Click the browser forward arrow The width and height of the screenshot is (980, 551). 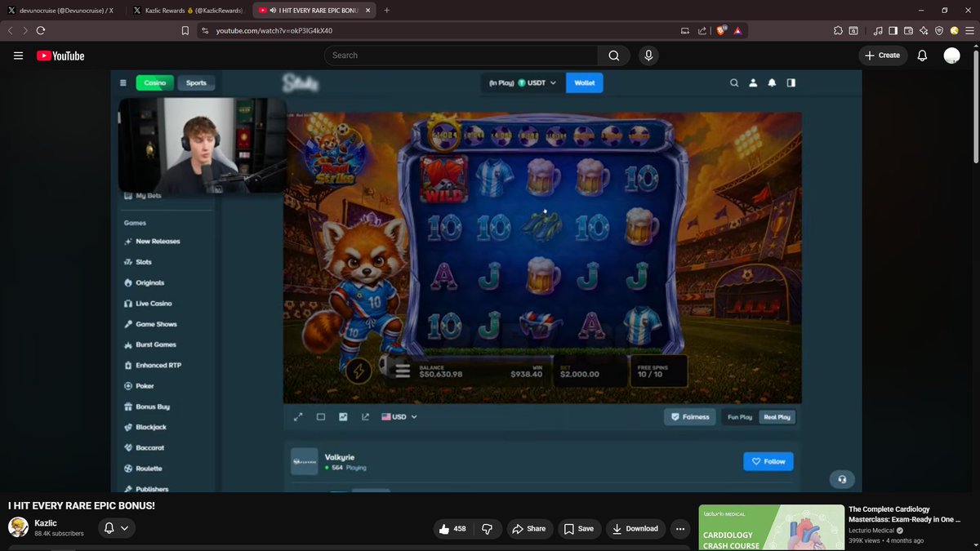[25, 30]
